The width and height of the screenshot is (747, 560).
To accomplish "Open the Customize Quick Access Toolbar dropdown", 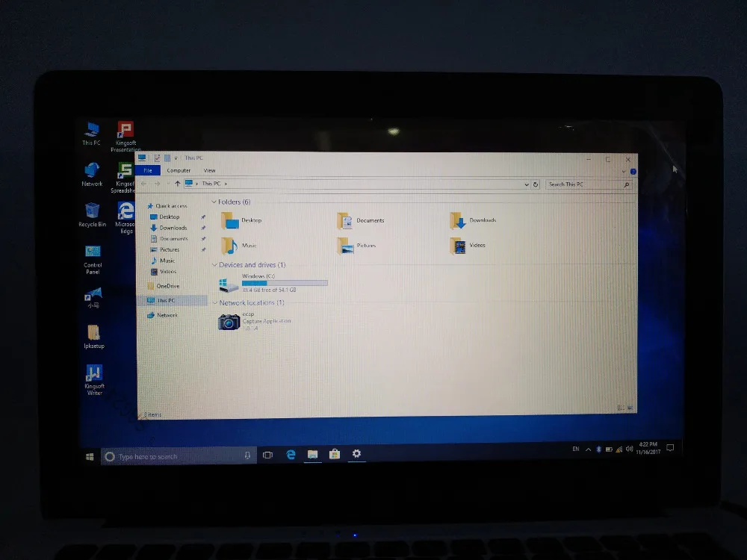I will [176, 158].
